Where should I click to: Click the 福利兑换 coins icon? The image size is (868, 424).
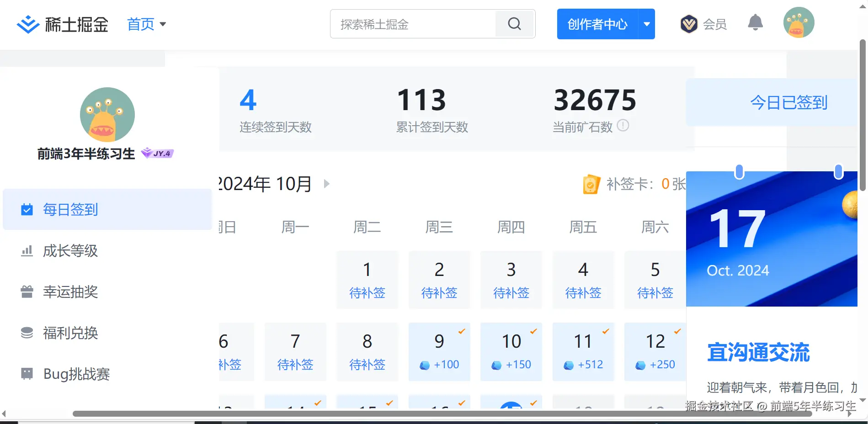pyautogui.click(x=27, y=332)
